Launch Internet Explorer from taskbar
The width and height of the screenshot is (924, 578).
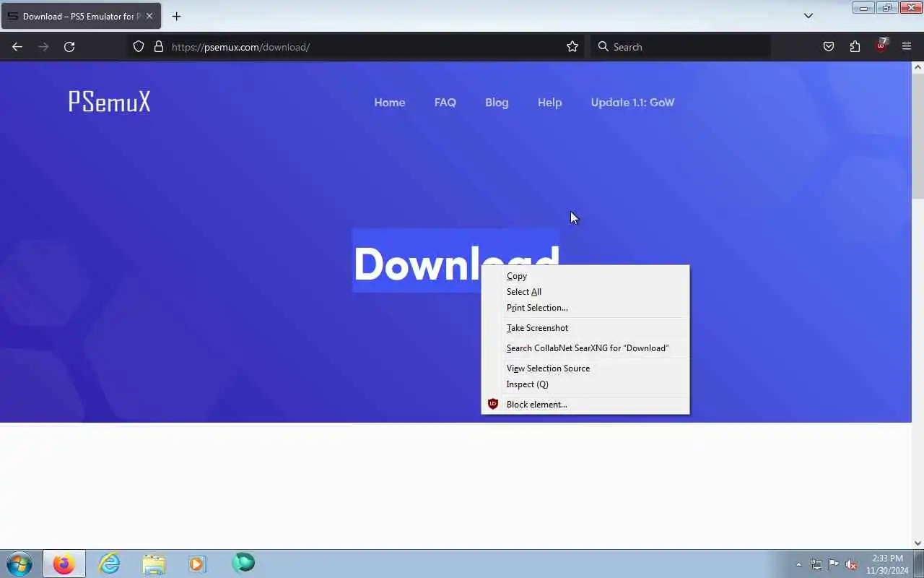(109, 564)
